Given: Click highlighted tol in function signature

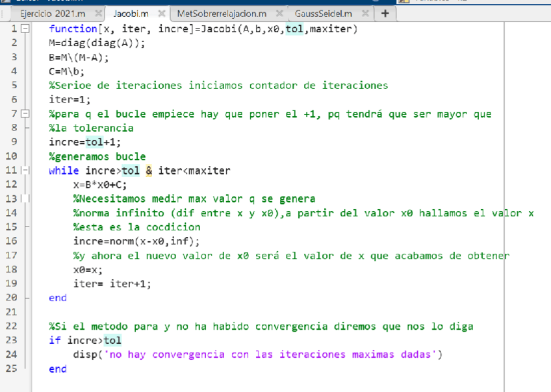Looking at the screenshot, I should pyautogui.click(x=294, y=29).
